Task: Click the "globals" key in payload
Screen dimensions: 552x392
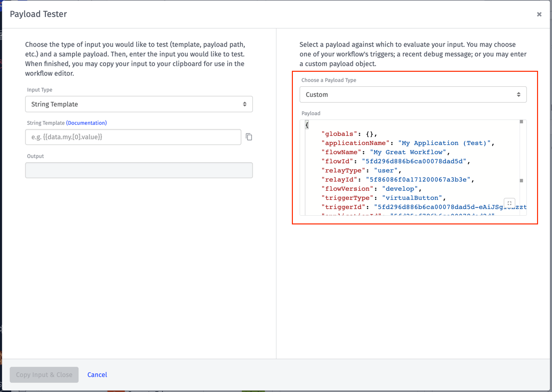Action: (x=340, y=134)
